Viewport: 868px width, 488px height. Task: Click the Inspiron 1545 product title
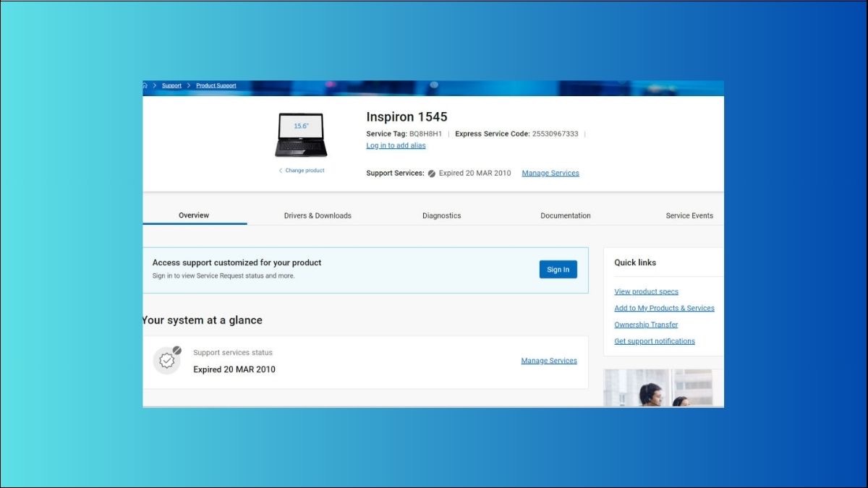(x=407, y=116)
